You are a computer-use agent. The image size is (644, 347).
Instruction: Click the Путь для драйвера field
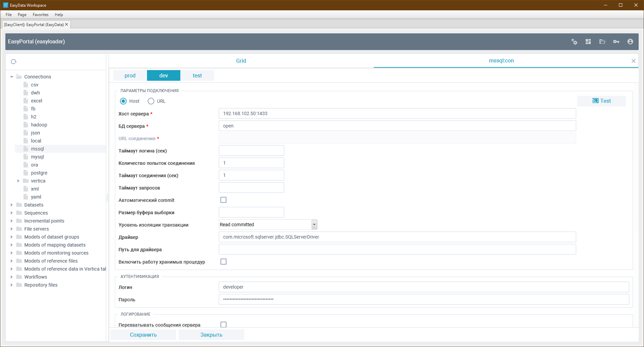click(397, 249)
